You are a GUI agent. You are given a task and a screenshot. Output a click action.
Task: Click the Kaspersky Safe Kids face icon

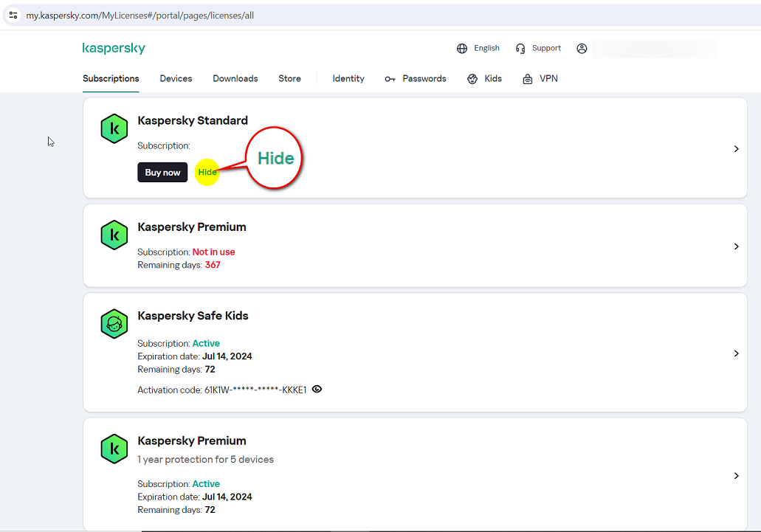click(x=114, y=324)
